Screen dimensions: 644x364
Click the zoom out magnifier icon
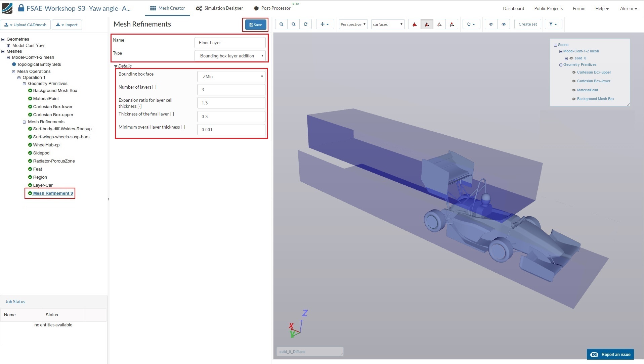(293, 24)
